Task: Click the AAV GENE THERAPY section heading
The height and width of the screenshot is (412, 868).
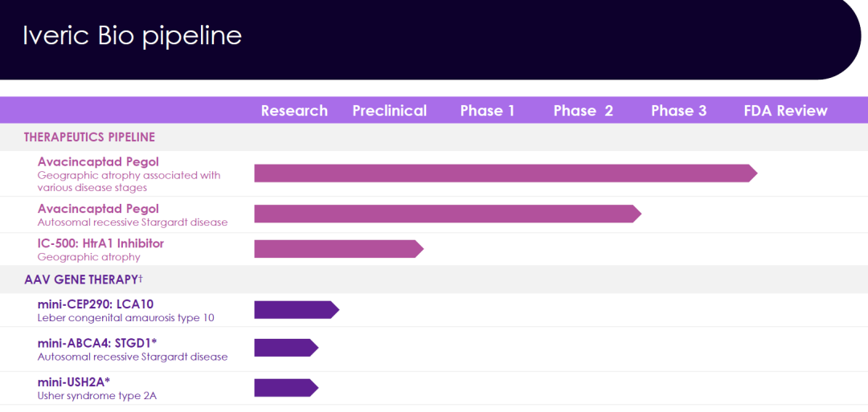Action: [x=83, y=279]
